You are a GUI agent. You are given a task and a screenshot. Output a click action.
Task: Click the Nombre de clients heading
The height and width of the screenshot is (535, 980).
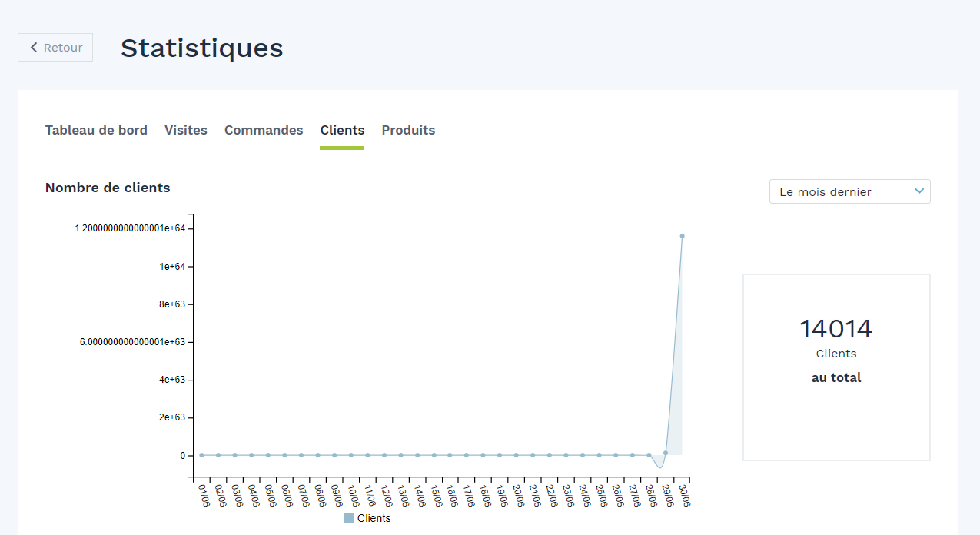(108, 188)
